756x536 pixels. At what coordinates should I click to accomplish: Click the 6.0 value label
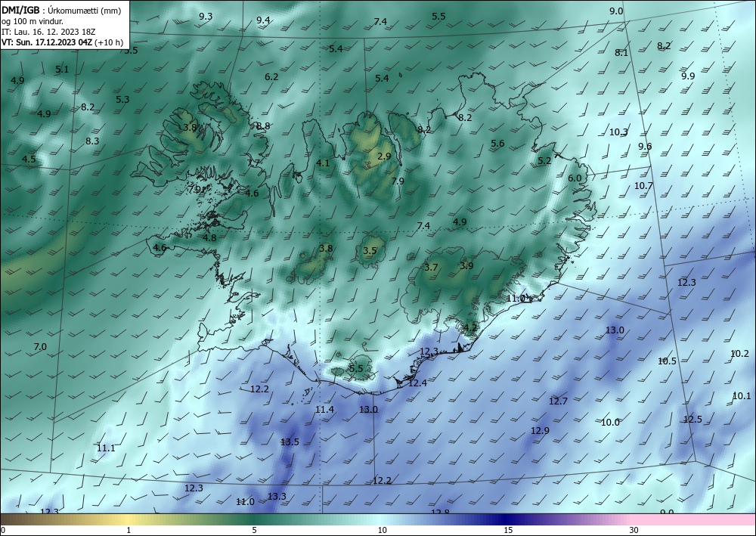(x=575, y=178)
